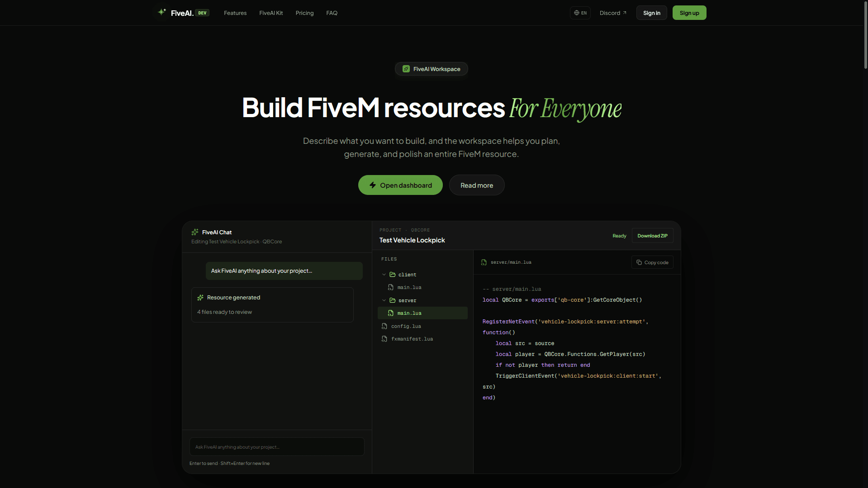Click the 'if not player then return end' line
This screenshot has width=868, height=488.
coord(543,365)
